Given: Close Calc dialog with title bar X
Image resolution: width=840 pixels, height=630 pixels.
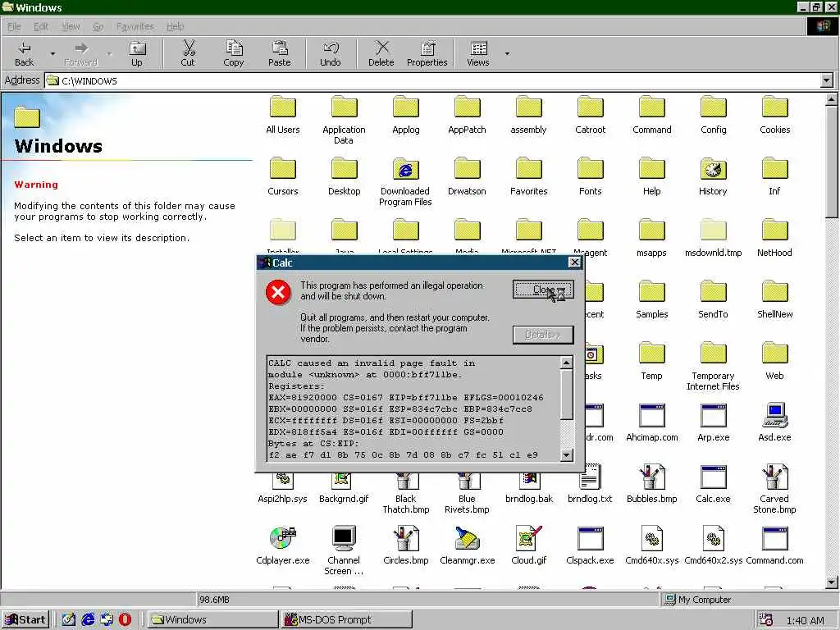Looking at the screenshot, I should pyautogui.click(x=574, y=262).
